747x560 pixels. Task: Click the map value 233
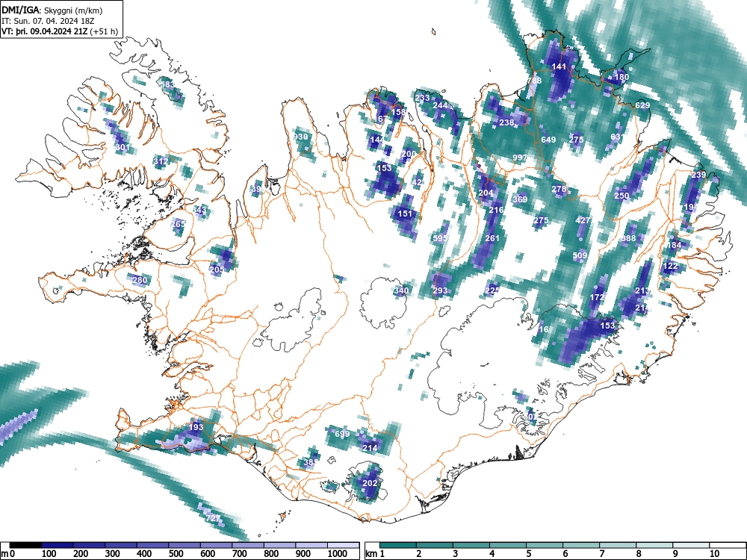pos(422,99)
